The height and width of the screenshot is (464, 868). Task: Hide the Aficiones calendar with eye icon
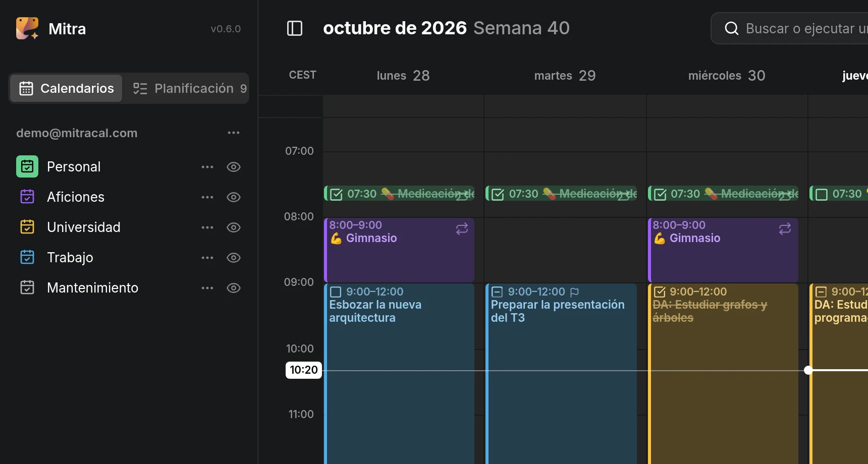click(x=234, y=197)
